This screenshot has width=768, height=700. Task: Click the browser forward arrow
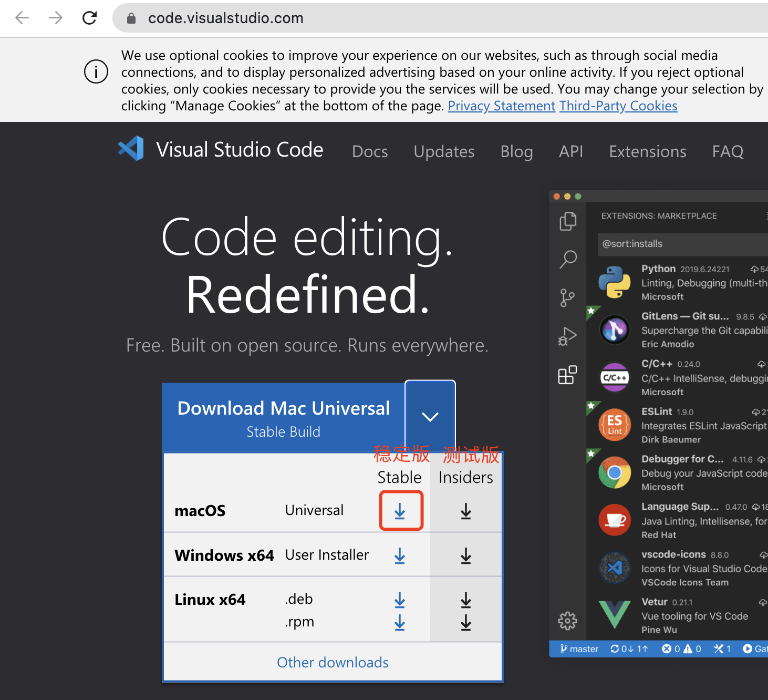(x=56, y=18)
